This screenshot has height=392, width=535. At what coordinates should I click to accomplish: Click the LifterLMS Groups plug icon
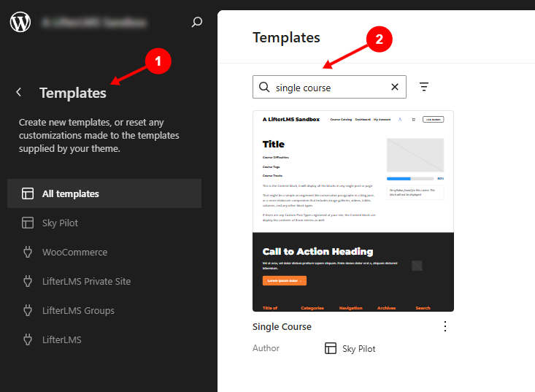tap(28, 310)
